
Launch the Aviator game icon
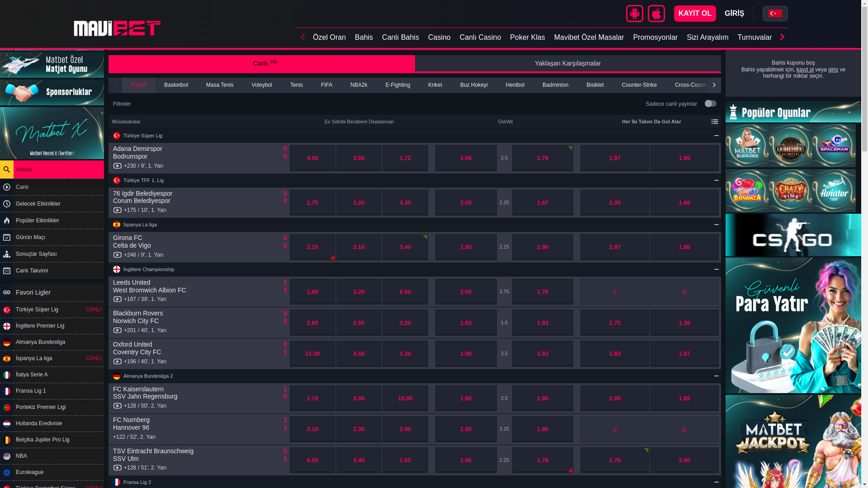pos(834,191)
